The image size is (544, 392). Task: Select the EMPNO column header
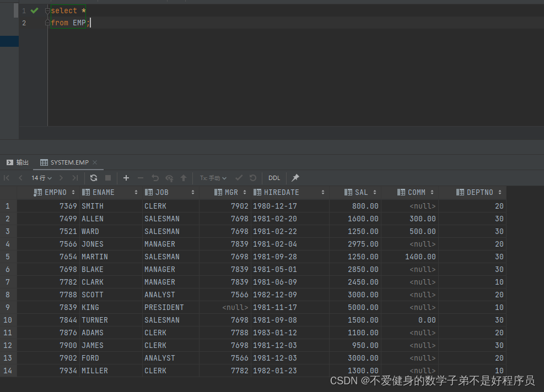(x=48, y=192)
